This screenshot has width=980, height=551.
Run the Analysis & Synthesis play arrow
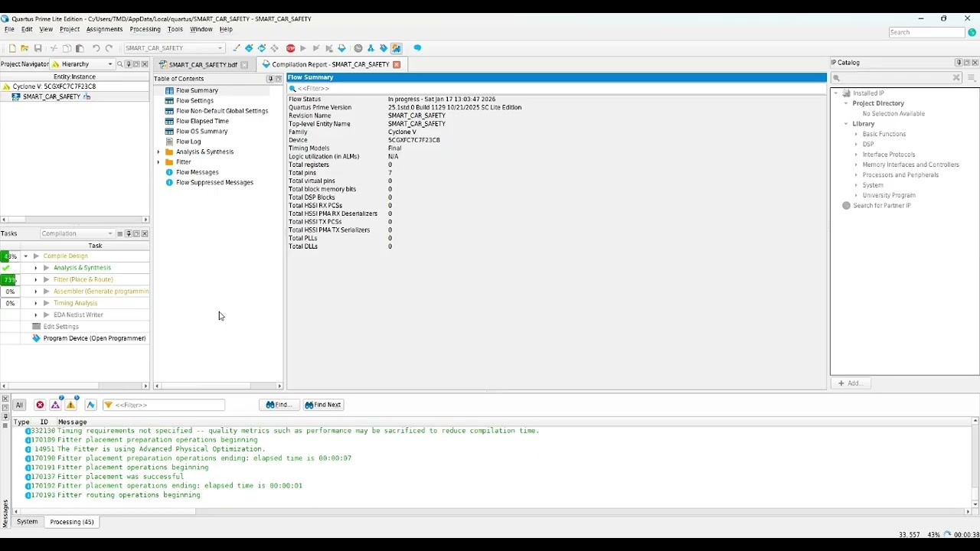(47, 268)
